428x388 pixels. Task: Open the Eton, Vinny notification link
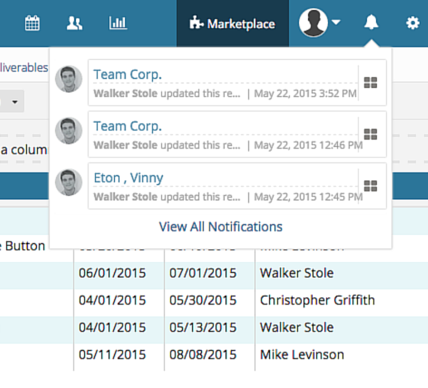tap(128, 178)
